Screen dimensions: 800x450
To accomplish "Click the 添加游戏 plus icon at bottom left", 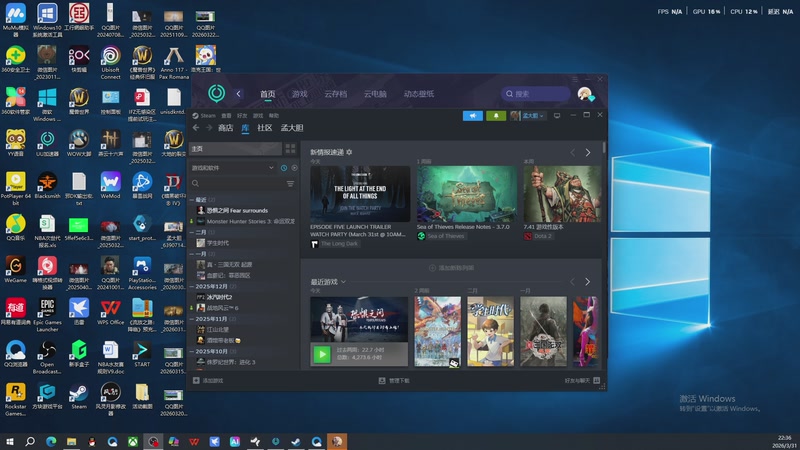I will click(196, 380).
